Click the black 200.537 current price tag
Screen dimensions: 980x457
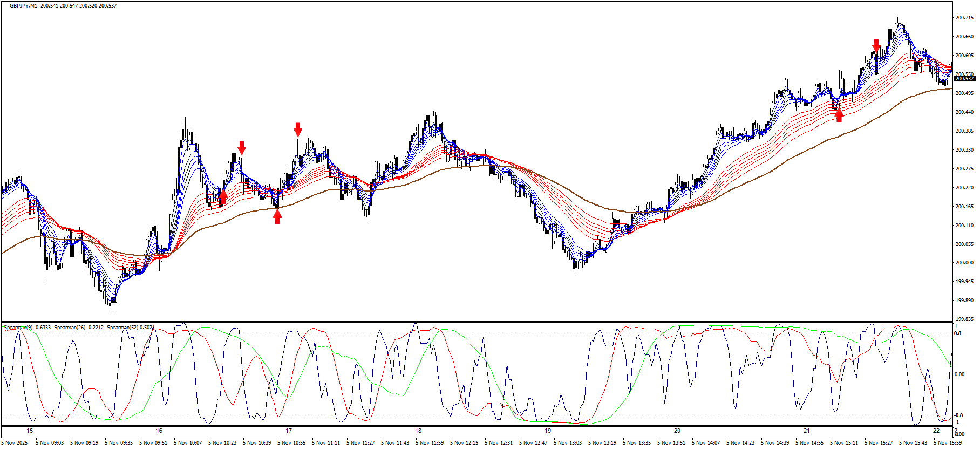[964, 79]
